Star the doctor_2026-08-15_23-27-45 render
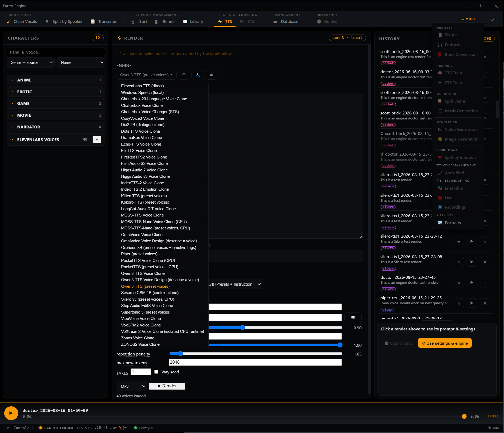504x433 pixels. pos(459,283)
